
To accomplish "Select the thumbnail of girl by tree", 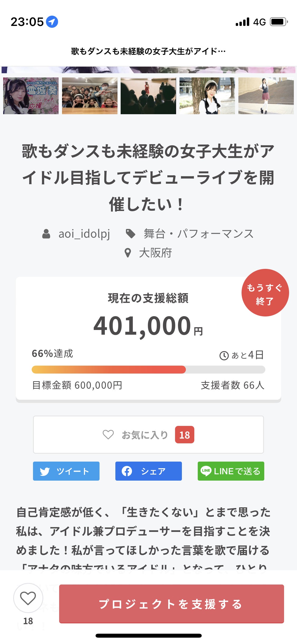I will (207, 96).
